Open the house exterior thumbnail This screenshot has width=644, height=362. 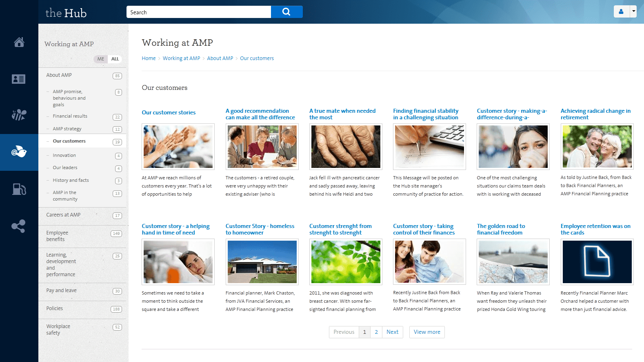pyautogui.click(x=262, y=262)
